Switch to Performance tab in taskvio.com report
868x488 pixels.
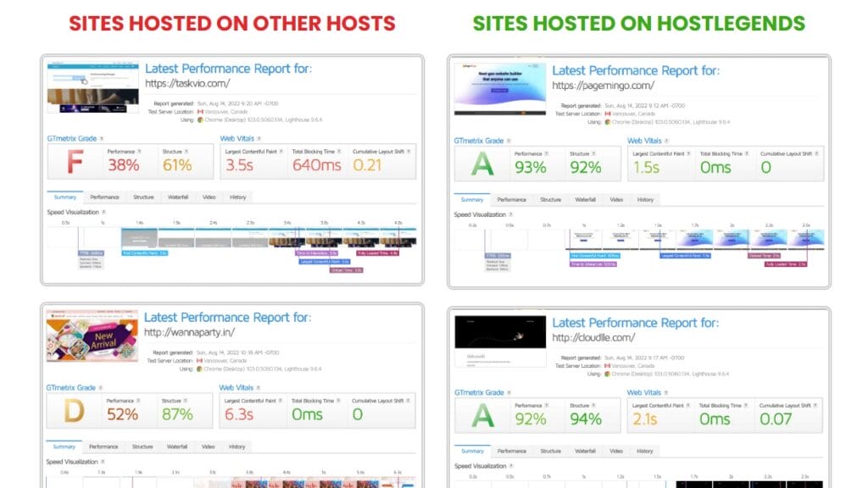104,197
